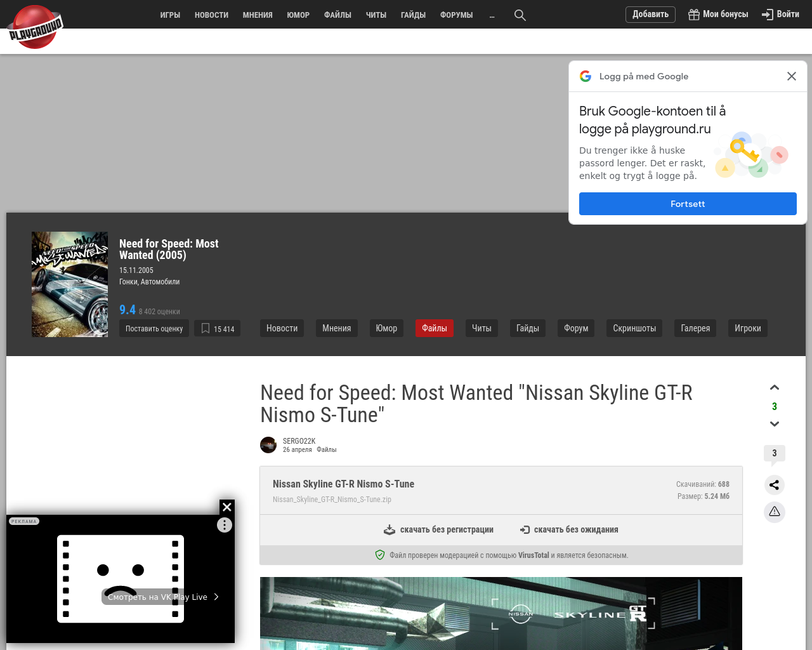Open the ГАЙДЫ menu
The width and height of the screenshot is (812, 650).
tap(413, 15)
